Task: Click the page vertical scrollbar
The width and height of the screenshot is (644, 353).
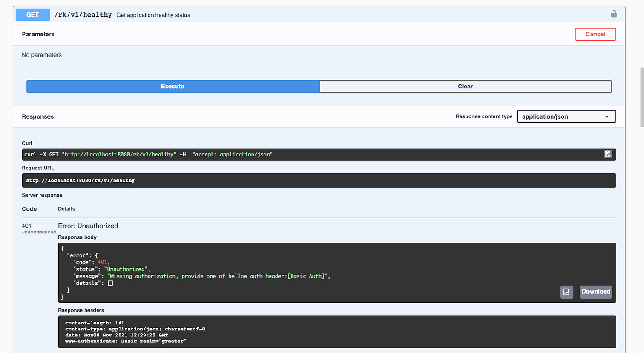Action: tap(642, 97)
